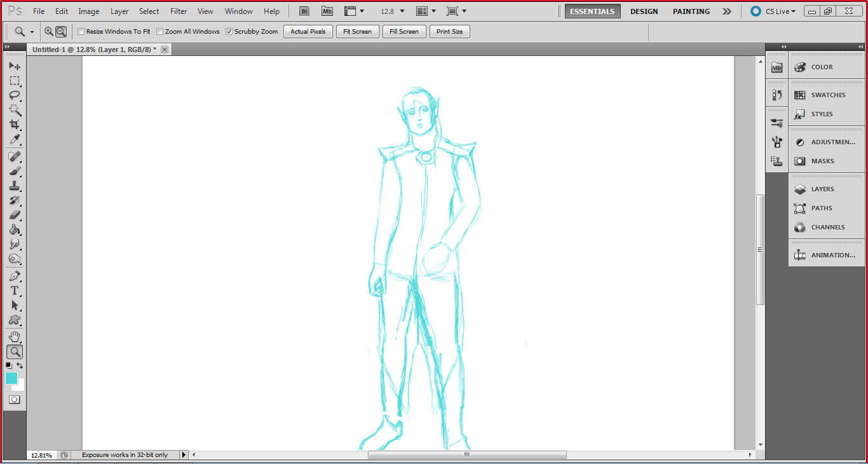Open the Window menu
The width and height of the screenshot is (868, 464).
pyautogui.click(x=239, y=11)
